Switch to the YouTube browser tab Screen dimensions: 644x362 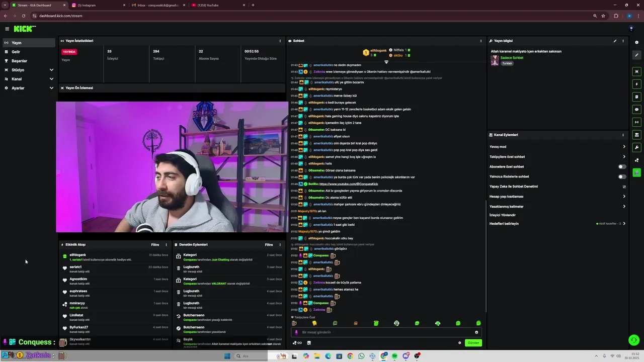218,5
